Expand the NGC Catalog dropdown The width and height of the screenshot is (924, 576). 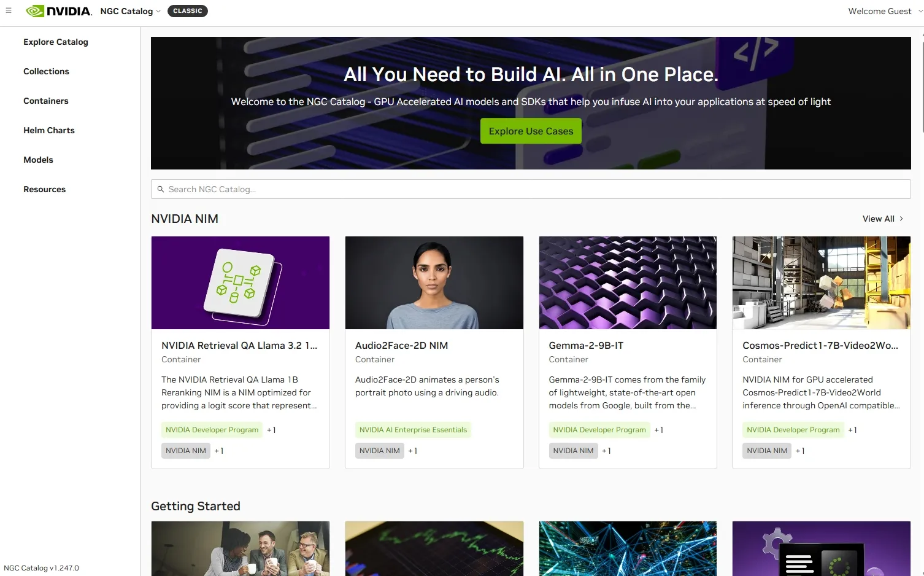tap(130, 11)
